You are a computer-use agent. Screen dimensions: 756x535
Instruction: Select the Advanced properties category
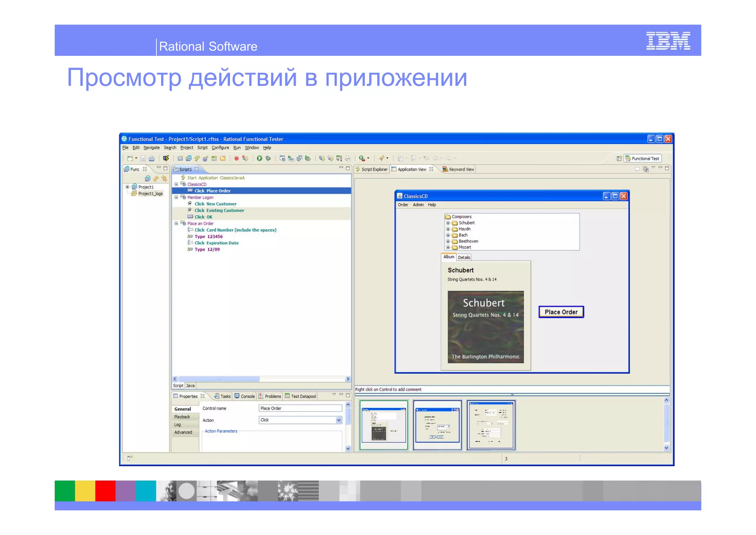(x=185, y=432)
